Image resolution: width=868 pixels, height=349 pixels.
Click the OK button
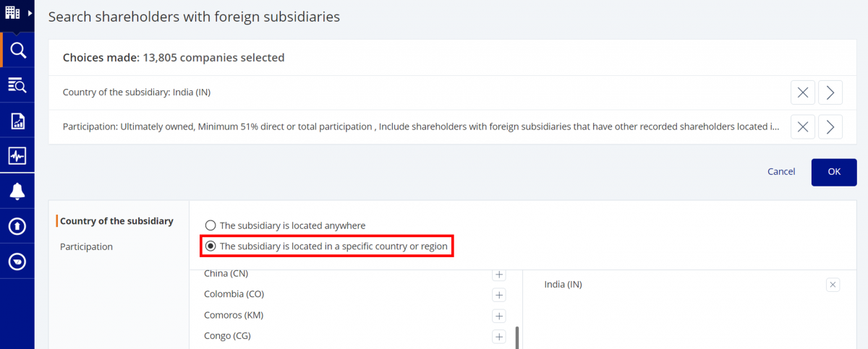coord(834,172)
